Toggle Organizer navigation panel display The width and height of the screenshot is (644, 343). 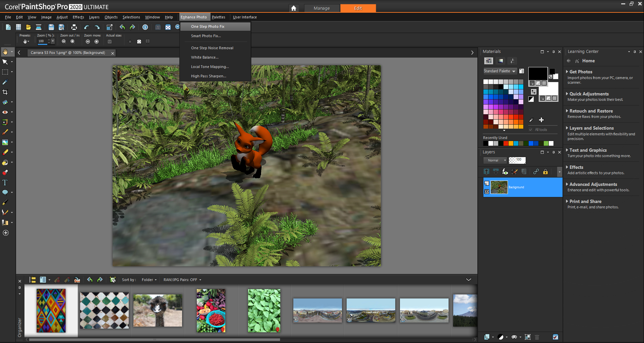point(33,280)
